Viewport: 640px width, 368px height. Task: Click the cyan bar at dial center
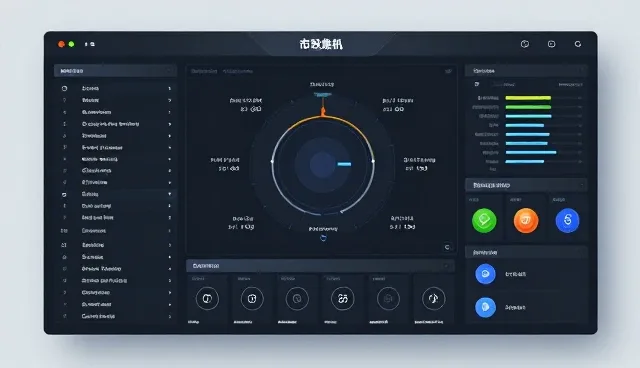[344, 164]
